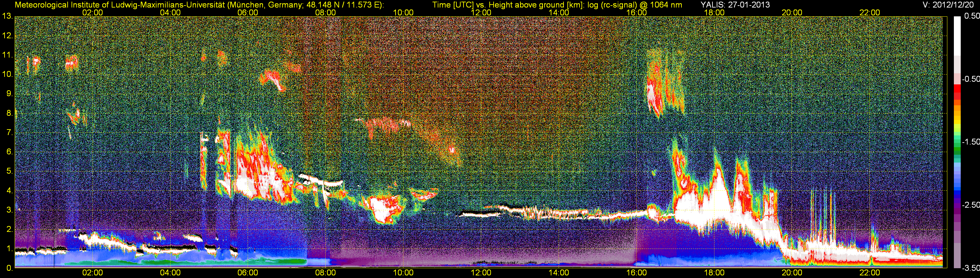Click the colorbar value -0.50
The image size is (980, 278).
[971, 79]
